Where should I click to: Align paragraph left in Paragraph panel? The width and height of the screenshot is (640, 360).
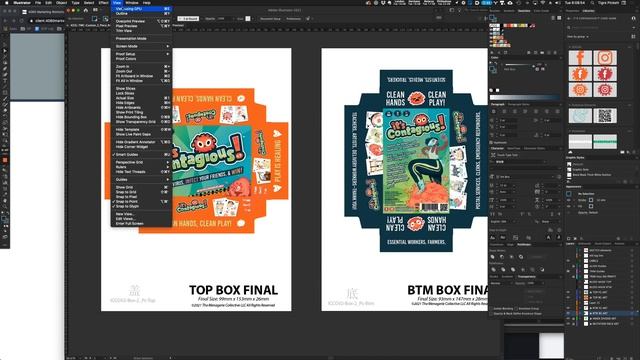(x=494, y=111)
